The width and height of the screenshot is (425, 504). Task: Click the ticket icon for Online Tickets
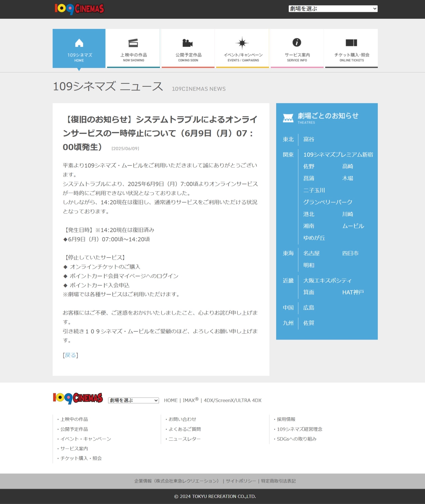click(351, 42)
